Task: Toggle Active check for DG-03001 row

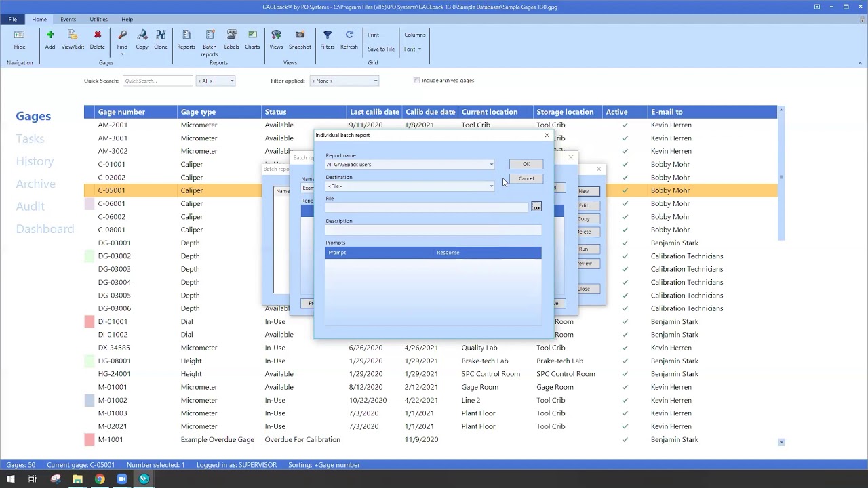Action: click(x=625, y=243)
